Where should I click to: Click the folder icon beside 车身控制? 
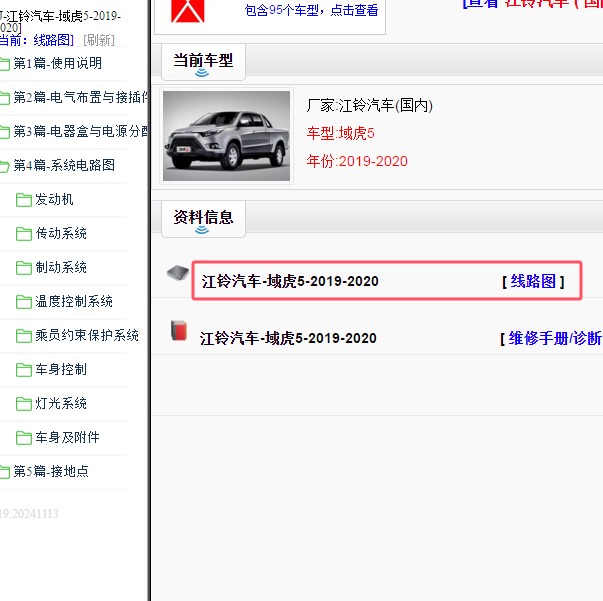pos(24,370)
